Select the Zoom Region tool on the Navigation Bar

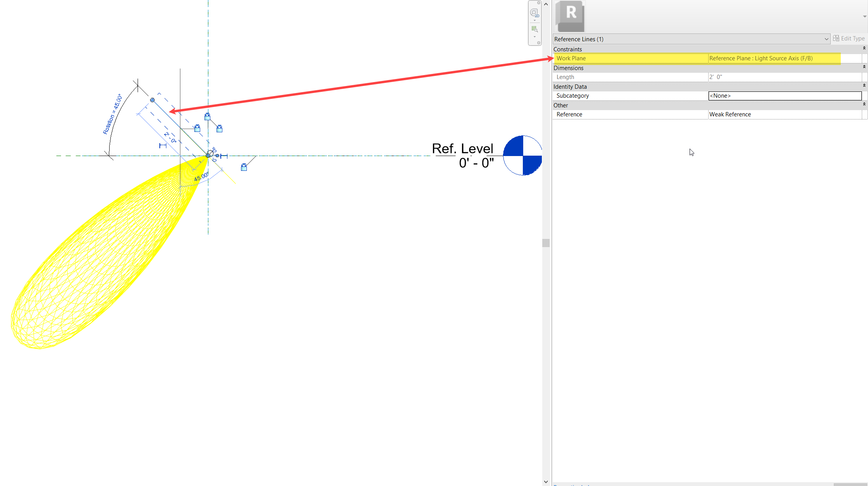(x=534, y=29)
